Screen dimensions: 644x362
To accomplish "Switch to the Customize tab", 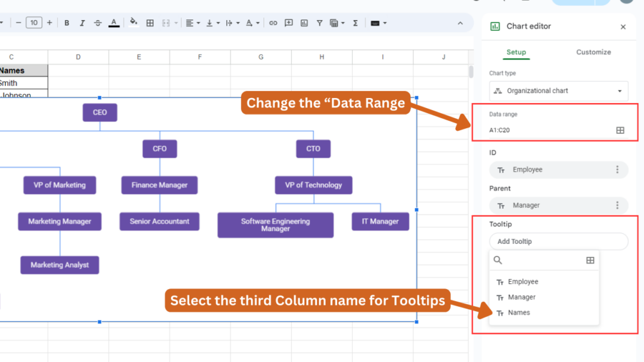I will [x=593, y=53].
